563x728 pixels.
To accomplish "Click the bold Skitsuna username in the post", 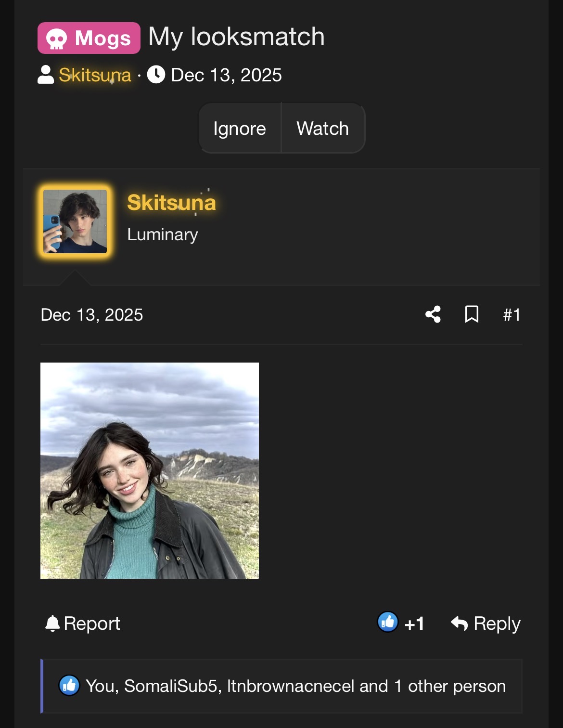I will click(x=171, y=202).
